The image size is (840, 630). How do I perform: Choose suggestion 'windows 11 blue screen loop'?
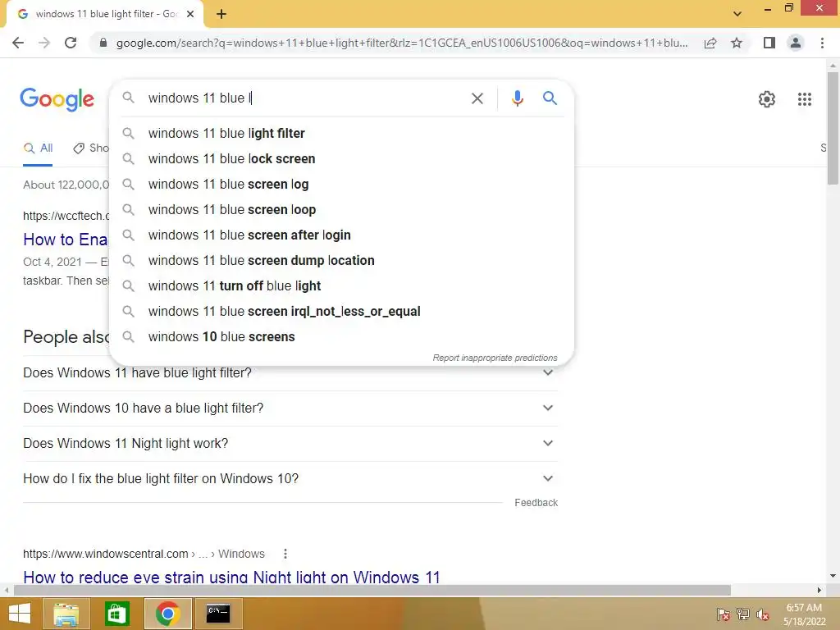pos(341,209)
